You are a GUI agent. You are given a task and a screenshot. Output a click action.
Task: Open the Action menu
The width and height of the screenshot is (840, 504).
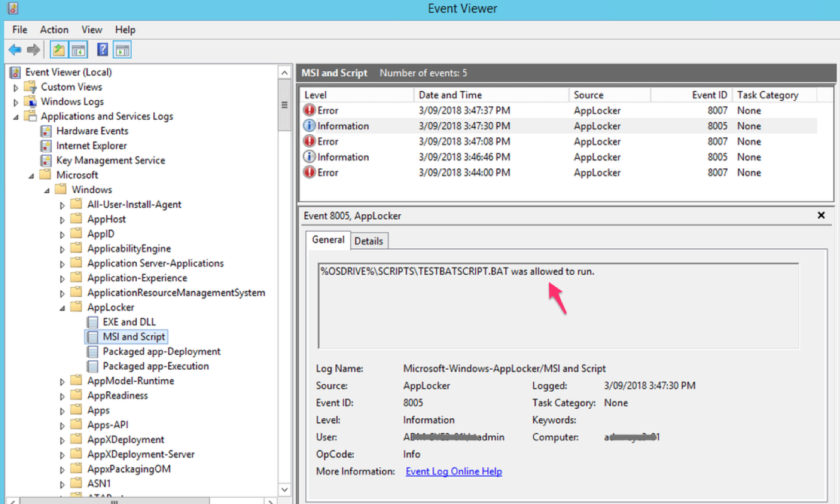pyautogui.click(x=54, y=30)
